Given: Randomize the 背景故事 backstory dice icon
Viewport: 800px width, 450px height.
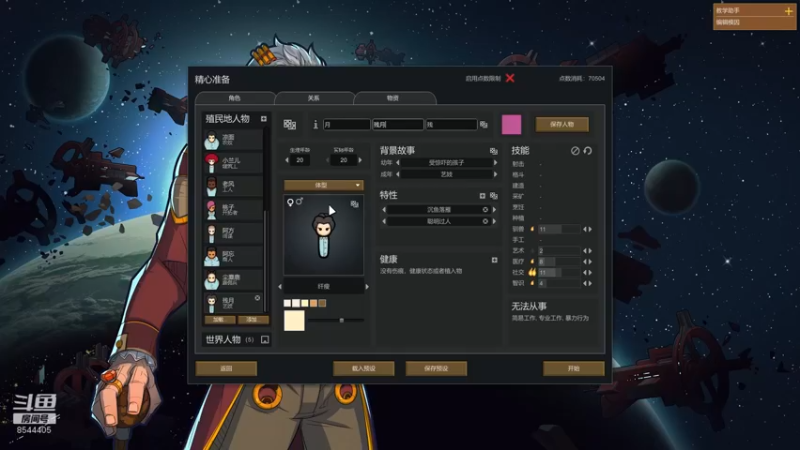Looking at the screenshot, I should 493,151.
